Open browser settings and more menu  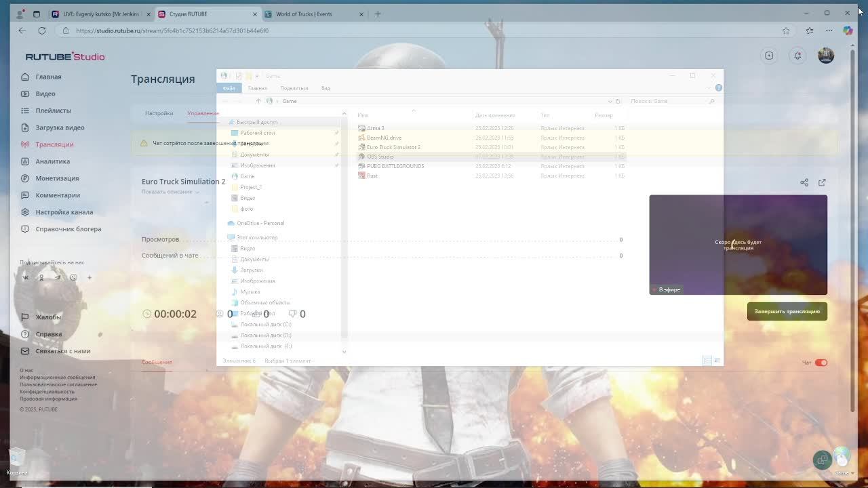(x=829, y=30)
